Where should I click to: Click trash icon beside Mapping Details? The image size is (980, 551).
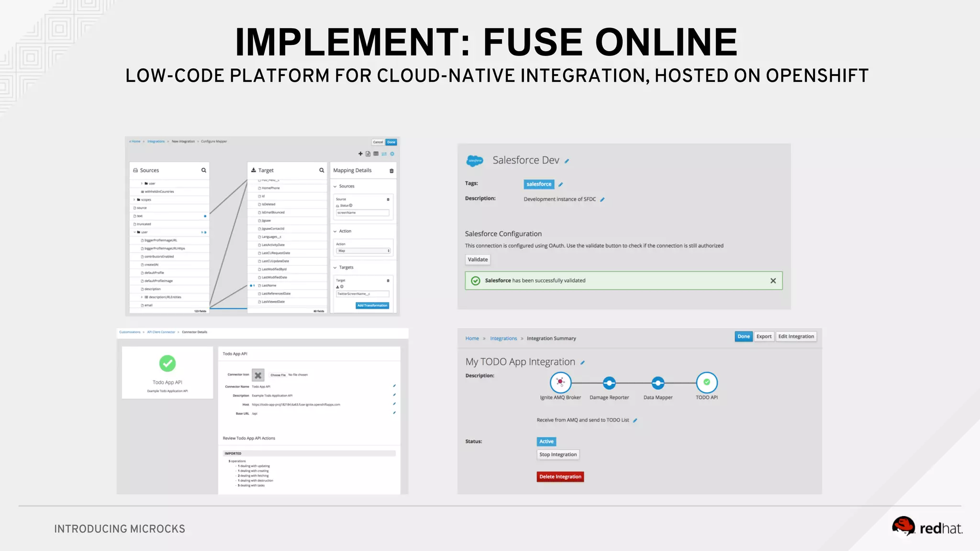(391, 171)
